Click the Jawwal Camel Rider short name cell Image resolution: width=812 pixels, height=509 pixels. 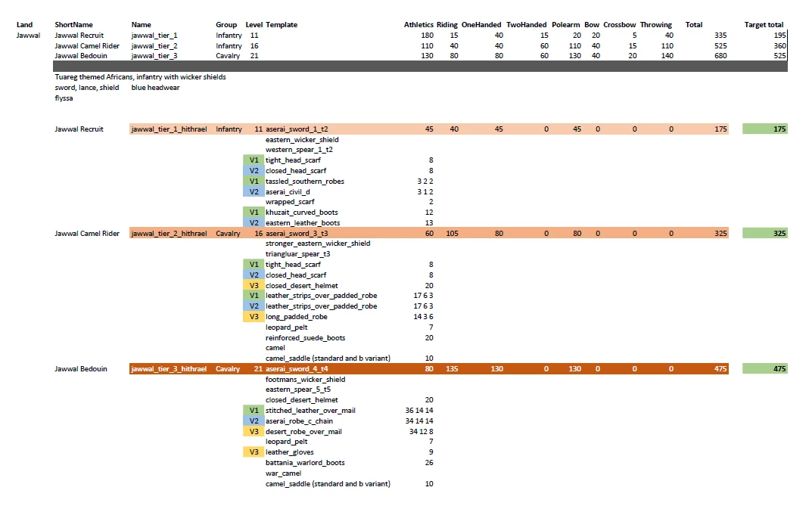(x=87, y=234)
